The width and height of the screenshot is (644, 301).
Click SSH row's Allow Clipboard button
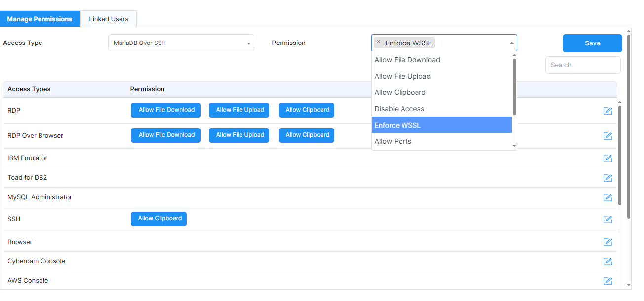coord(159,219)
